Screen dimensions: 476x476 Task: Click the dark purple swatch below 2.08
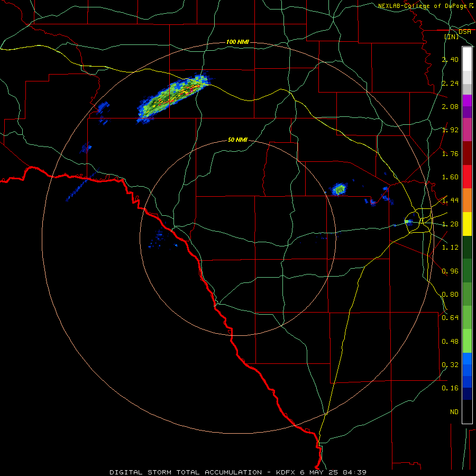pos(467,112)
